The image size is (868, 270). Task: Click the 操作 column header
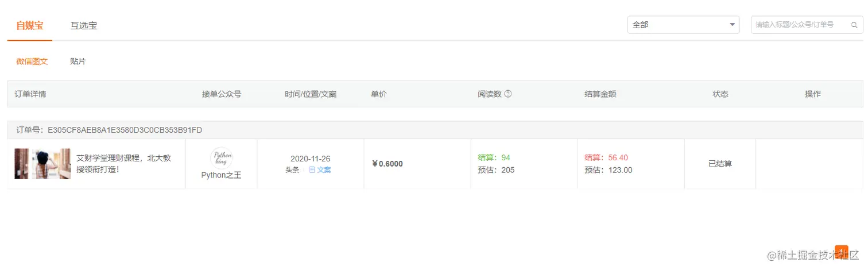(x=813, y=94)
